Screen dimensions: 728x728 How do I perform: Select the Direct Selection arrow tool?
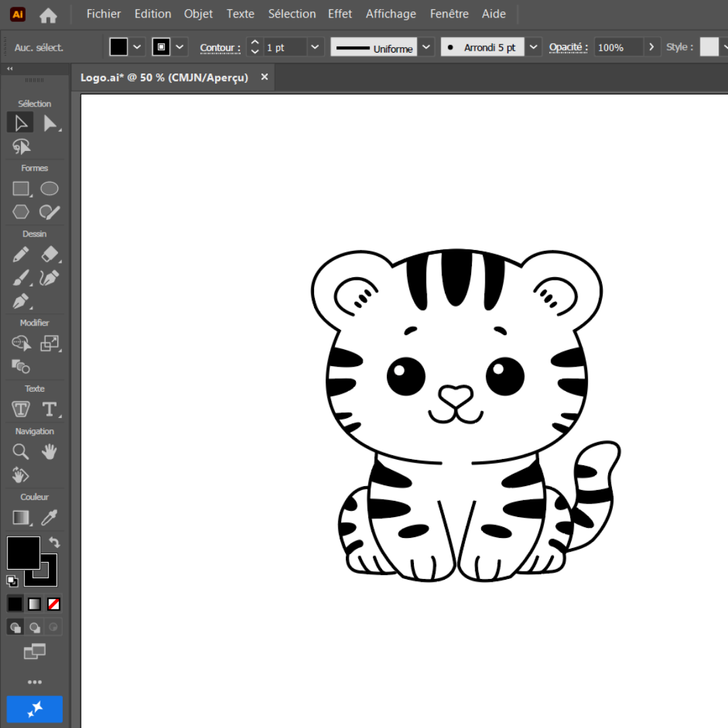click(50, 123)
